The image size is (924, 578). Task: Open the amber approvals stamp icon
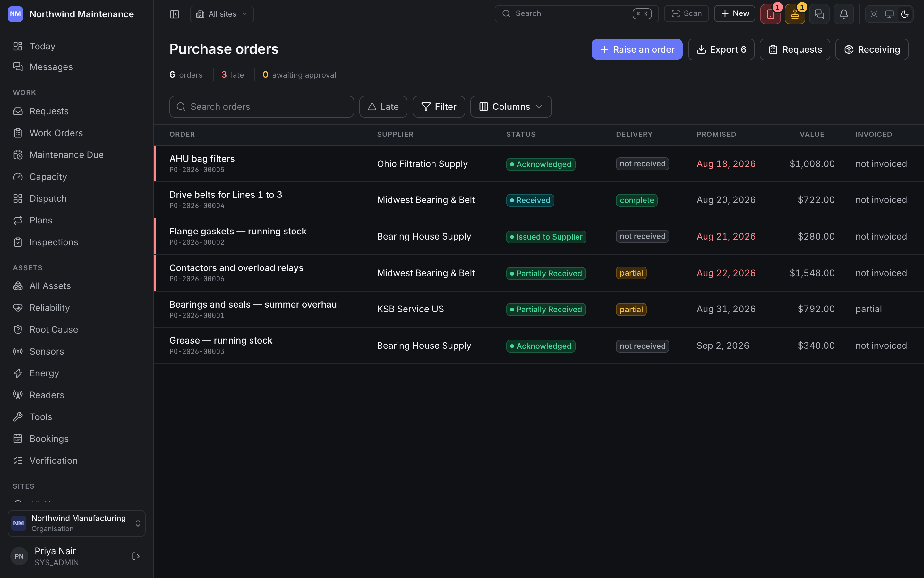pos(795,14)
